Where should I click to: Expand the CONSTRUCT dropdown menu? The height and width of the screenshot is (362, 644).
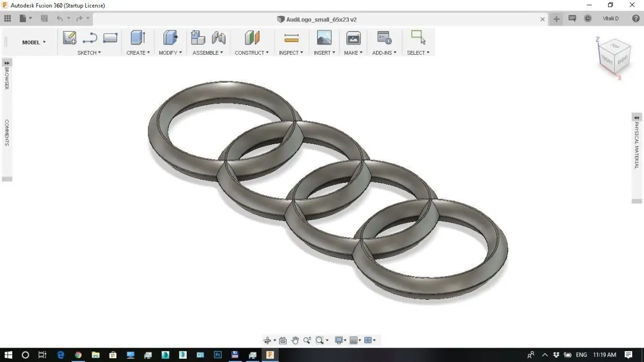(252, 53)
